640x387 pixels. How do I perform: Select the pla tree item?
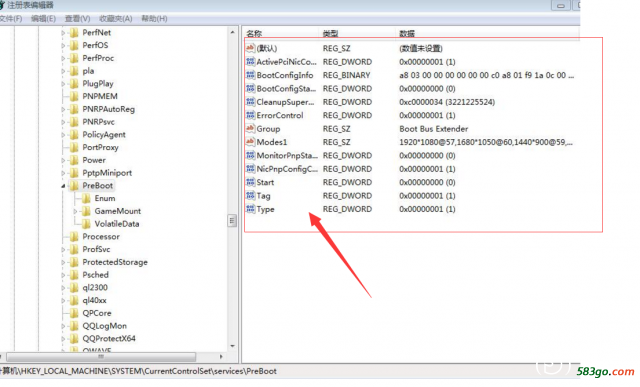click(88, 71)
